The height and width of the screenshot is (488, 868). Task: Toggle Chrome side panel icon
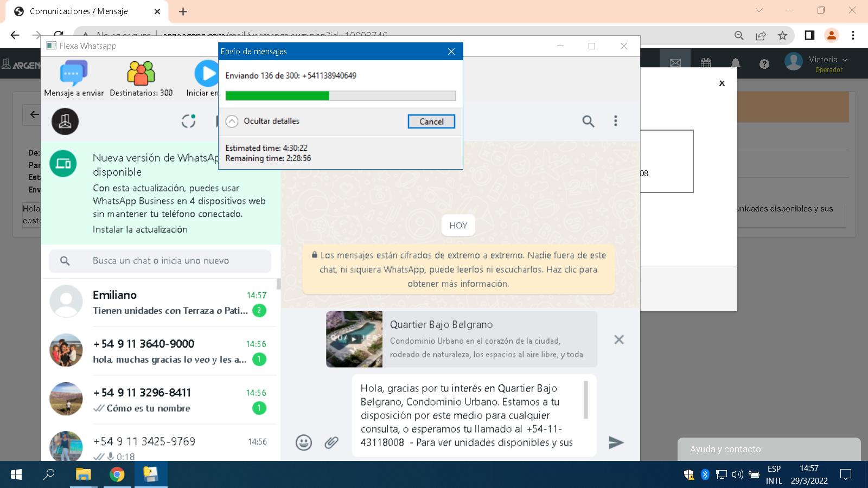click(809, 35)
